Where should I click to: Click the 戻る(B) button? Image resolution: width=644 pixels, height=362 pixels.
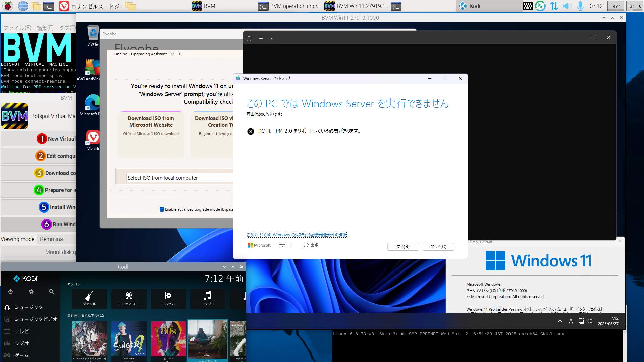tap(403, 247)
